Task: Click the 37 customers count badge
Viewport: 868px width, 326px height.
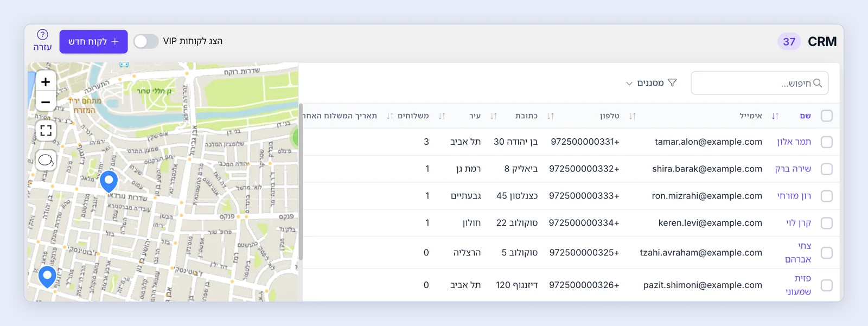Action: pos(789,42)
